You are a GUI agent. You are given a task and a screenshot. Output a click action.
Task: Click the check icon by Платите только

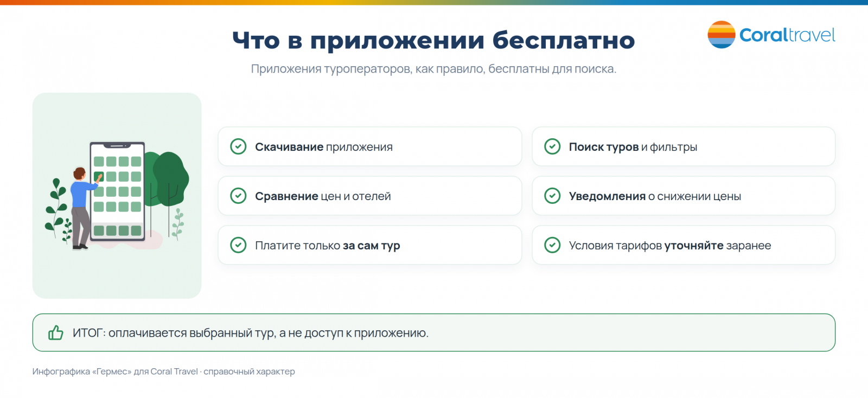tap(238, 245)
